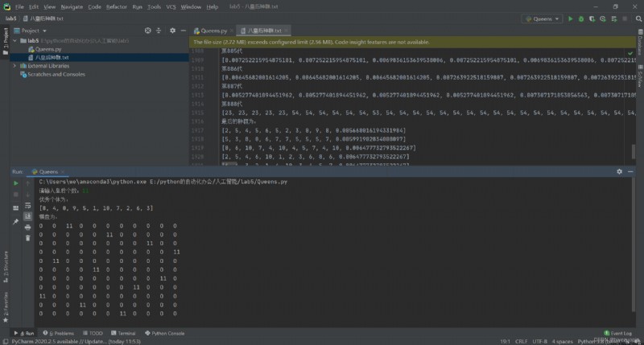Click the editor vertical scrollbar thumb

(634, 151)
